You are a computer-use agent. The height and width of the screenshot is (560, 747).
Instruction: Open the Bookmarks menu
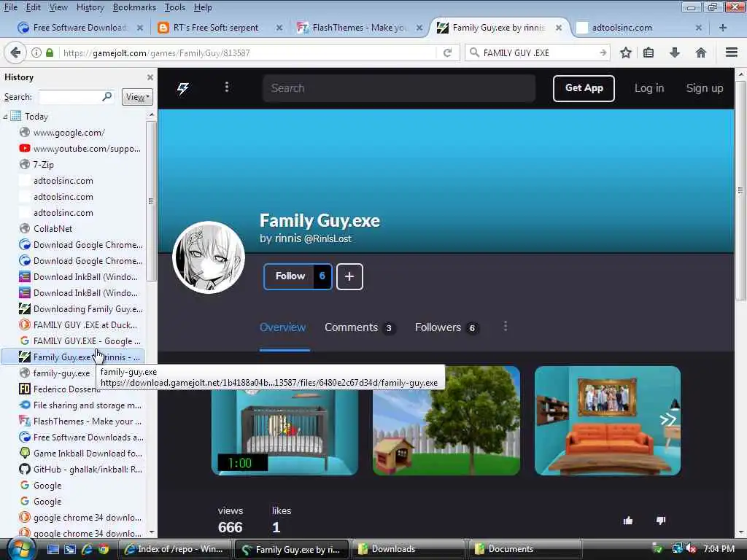(134, 7)
